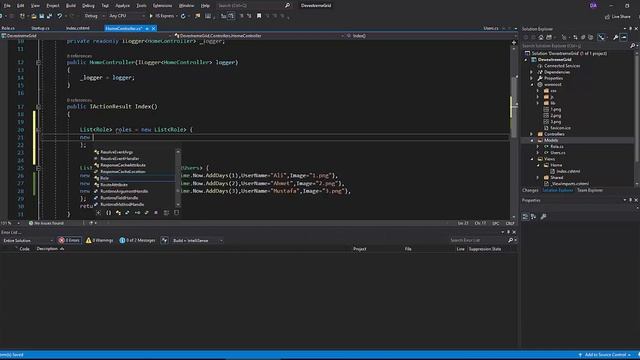Toggle the Messages filter button
Viewport: 640px width, 360px height.
(x=137, y=240)
